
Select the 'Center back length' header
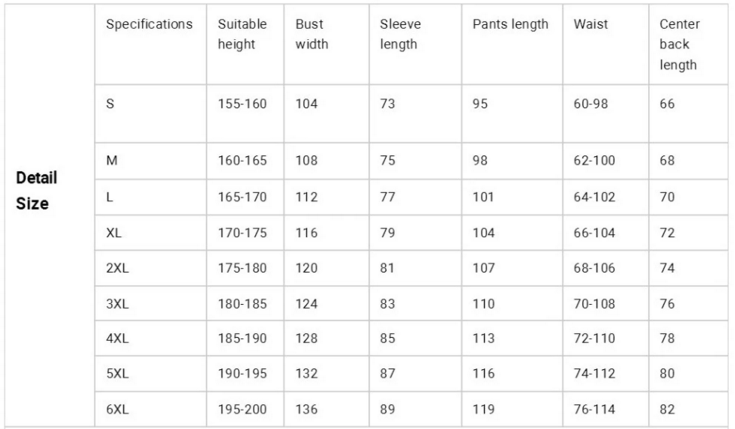(679, 44)
